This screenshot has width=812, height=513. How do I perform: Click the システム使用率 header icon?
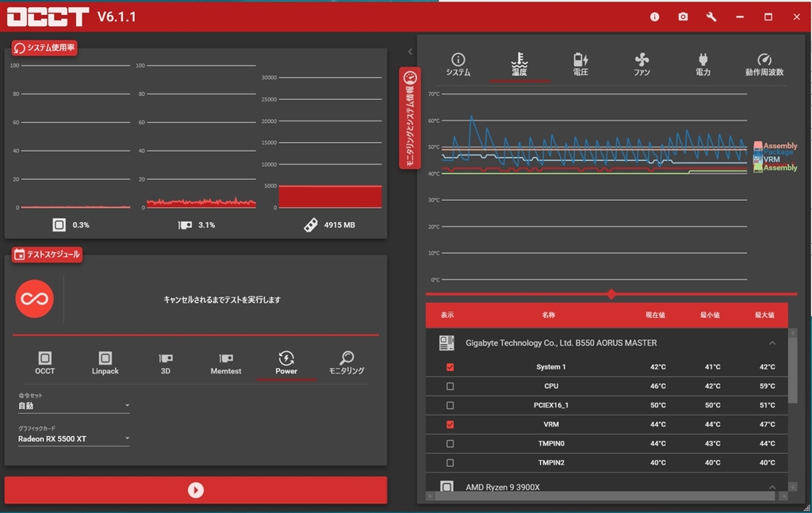(19, 48)
